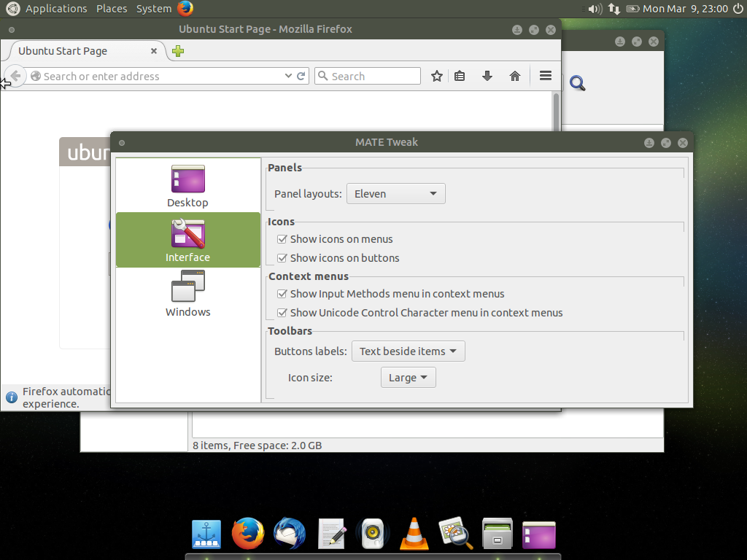Minimize the MATE Tweak window
747x560 pixels.
[x=649, y=143]
